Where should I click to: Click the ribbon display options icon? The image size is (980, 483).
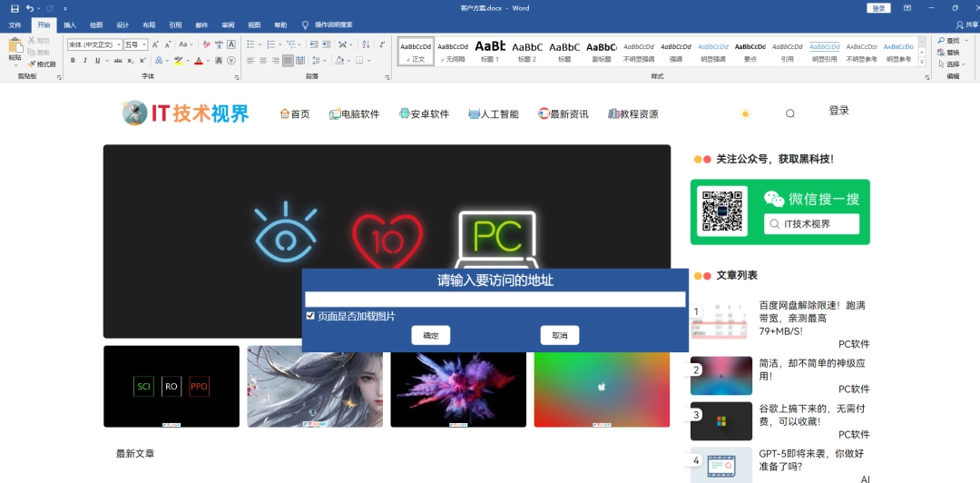906,8
